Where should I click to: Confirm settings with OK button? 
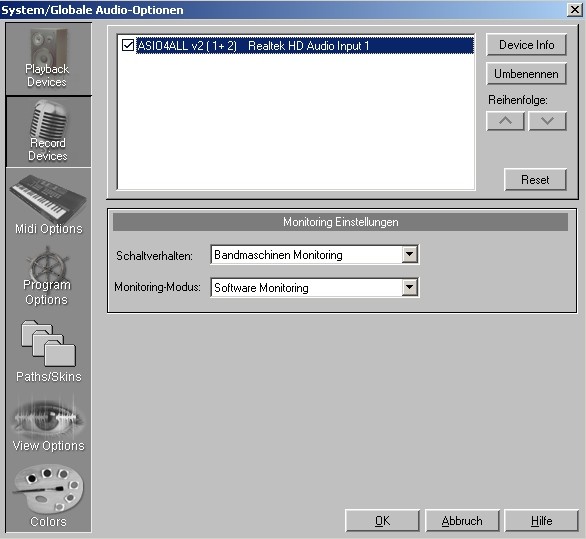(x=382, y=521)
